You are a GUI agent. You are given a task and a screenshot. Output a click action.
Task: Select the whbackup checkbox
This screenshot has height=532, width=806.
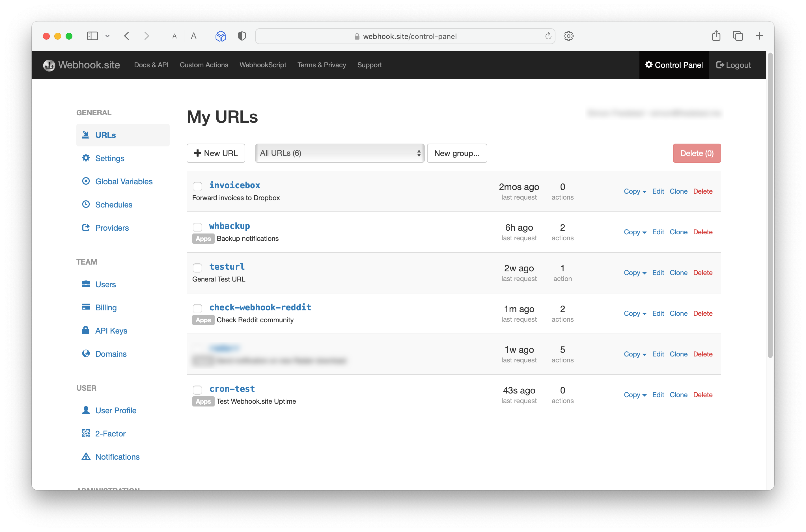point(197,227)
